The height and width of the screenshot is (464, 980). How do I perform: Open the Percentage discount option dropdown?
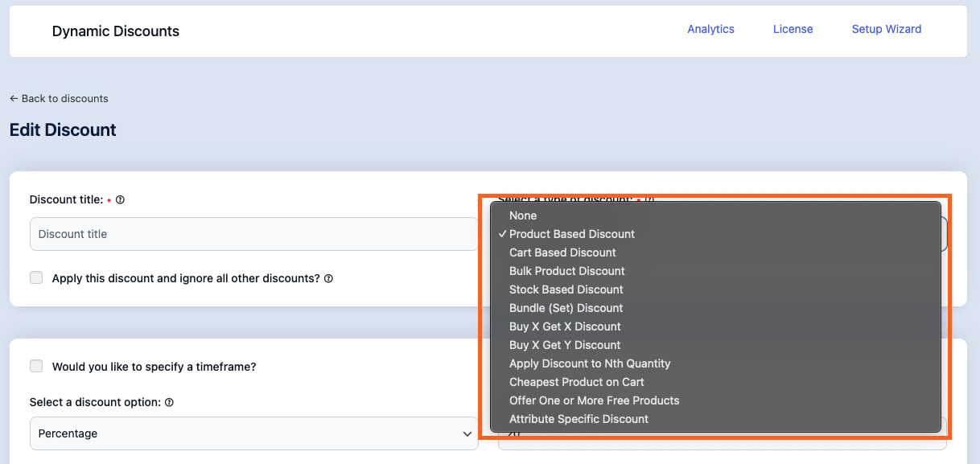pos(253,433)
